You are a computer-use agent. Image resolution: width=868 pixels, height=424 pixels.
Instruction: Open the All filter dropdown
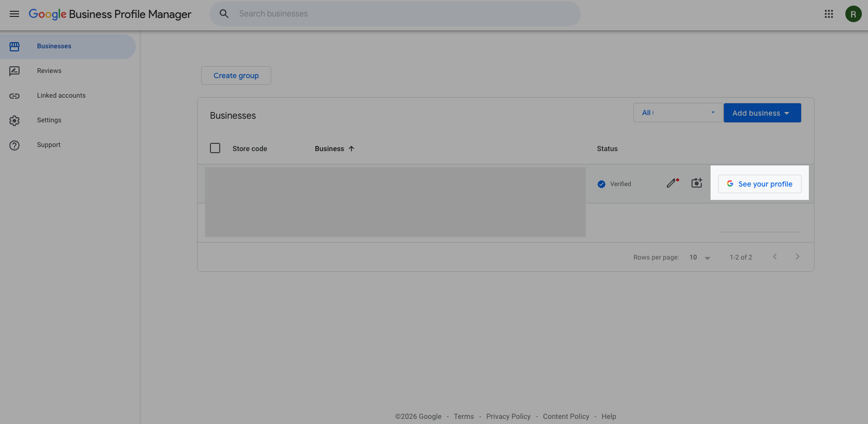[678, 113]
